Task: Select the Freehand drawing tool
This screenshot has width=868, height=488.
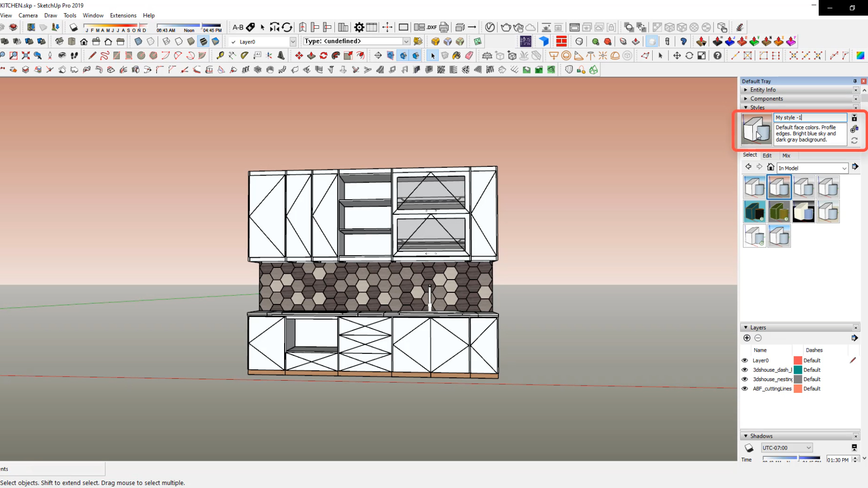Action: (104, 56)
